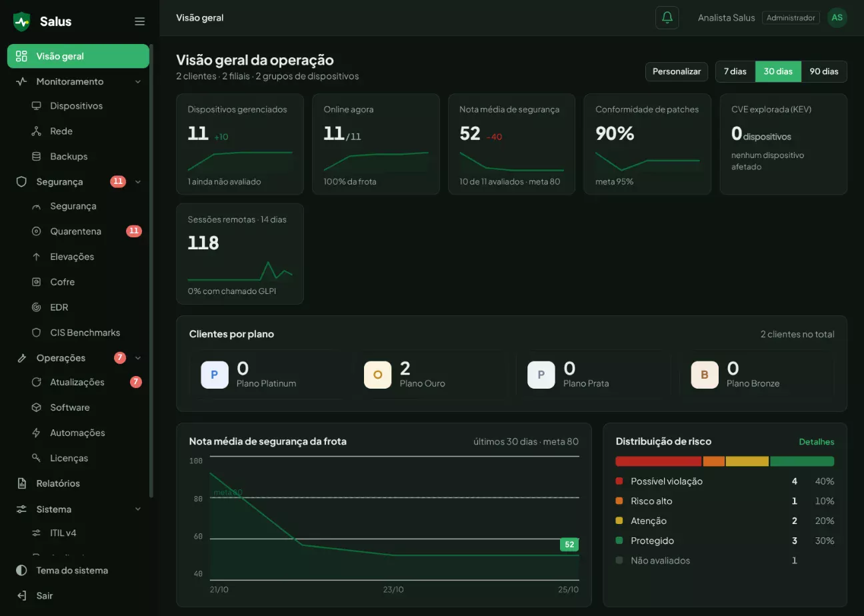Click the Licenças key icon
The height and width of the screenshot is (616, 864).
37,458
